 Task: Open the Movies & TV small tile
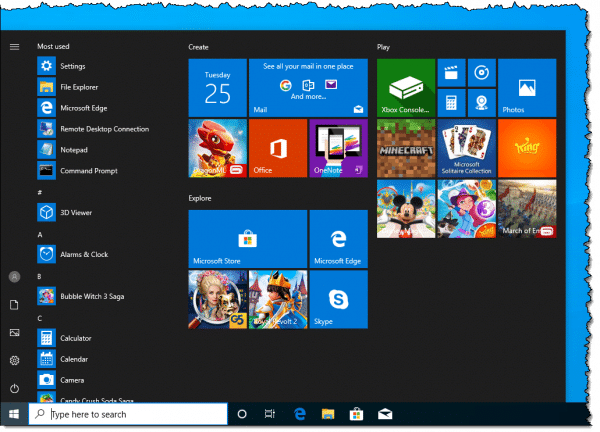452,73
